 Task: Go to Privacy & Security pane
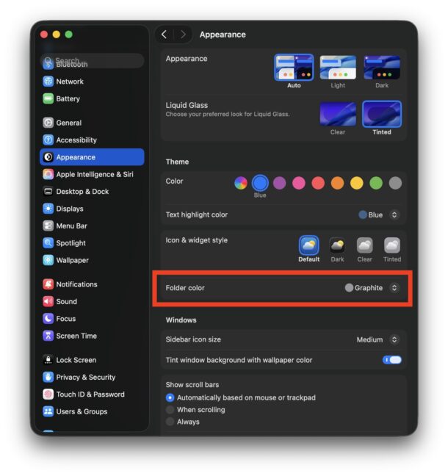[85, 377]
